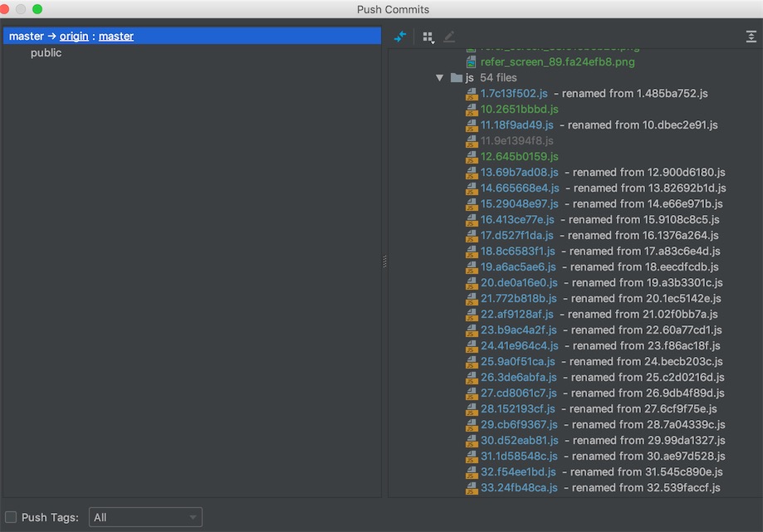This screenshot has height=532, width=763.
Task: Select file name 27.cd8061c7.js
Action: coord(518,393)
